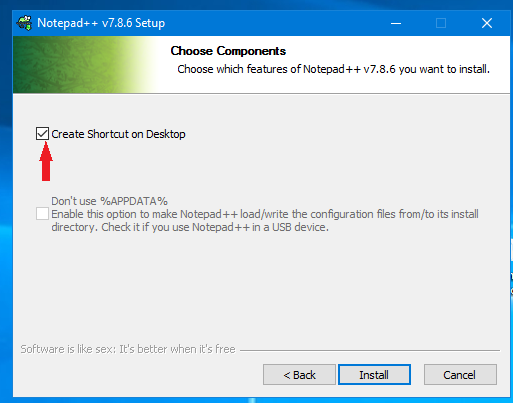Click the "Notepad++ v7.8.6 Setup" title bar text

pos(101,23)
